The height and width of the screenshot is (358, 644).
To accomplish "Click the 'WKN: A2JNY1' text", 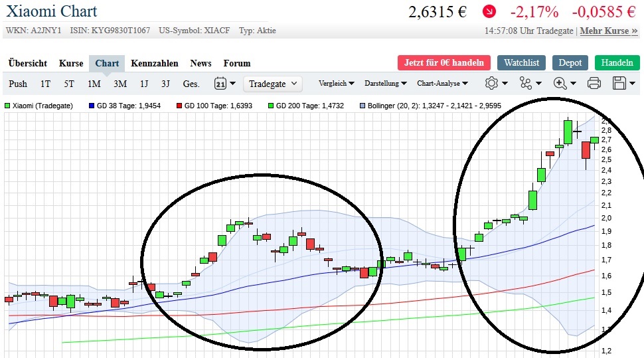I will click(33, 31).
